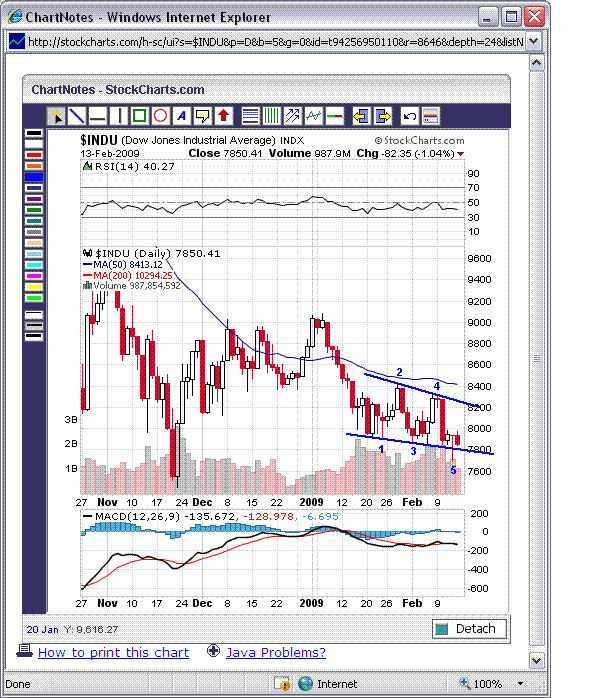Choose the navy blue color swatch
Screen dimensions: 600x698
coord(34,188)
